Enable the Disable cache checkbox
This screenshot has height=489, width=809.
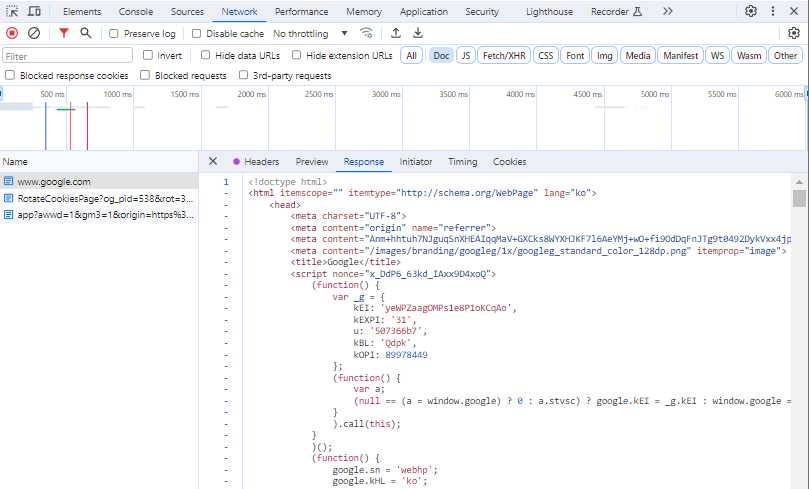click(x=196, y=33)
